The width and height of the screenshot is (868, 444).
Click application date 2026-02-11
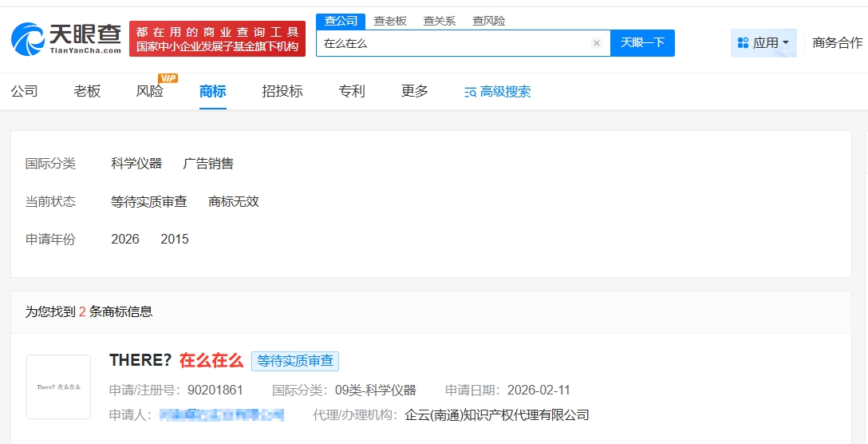pyautogui.click(x=539, y=390)
